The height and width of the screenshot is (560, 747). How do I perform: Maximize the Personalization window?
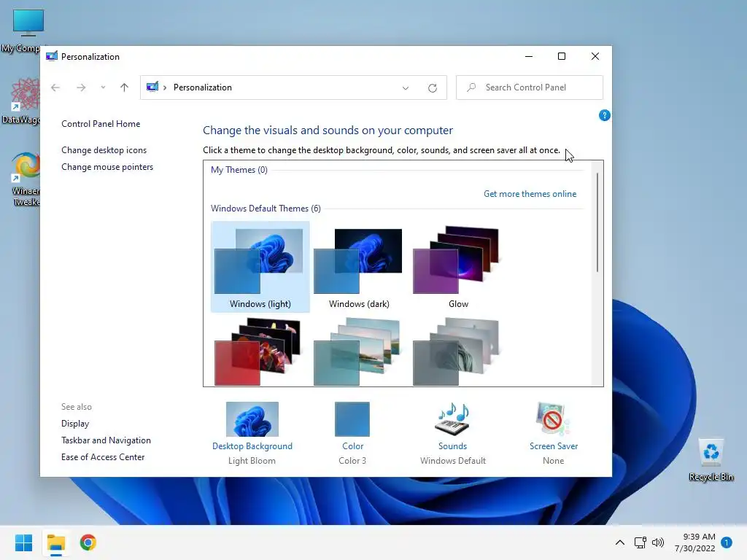(562, 56)
